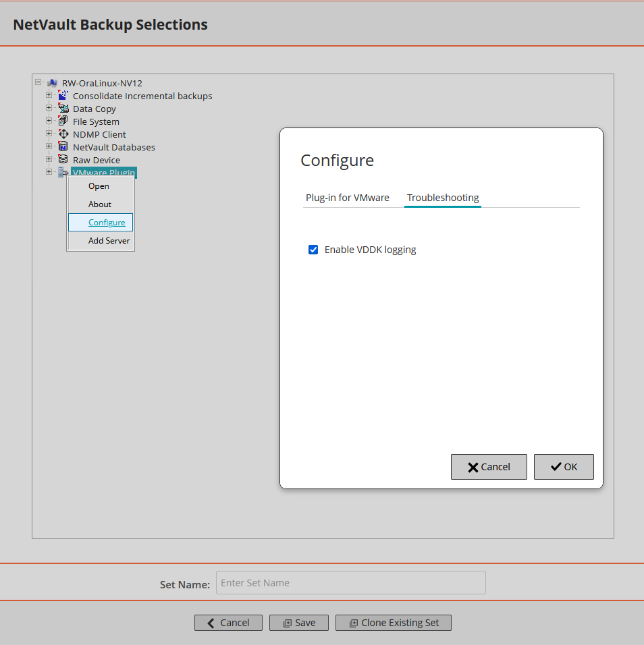This screenshot has width=644, height=645.
Task: Click the Data Copy plugin icon
Action: (x=63, y=108)
